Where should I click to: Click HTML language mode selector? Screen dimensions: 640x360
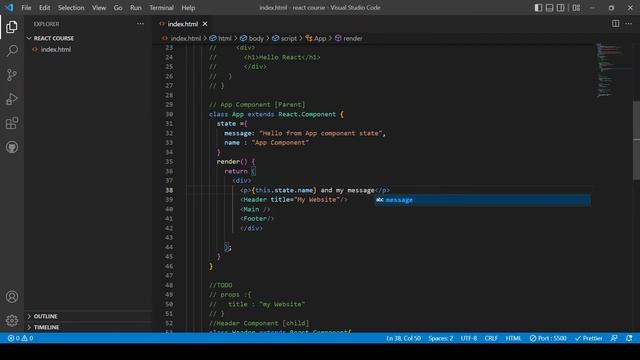pyautogui.click(x=513, y=338)
